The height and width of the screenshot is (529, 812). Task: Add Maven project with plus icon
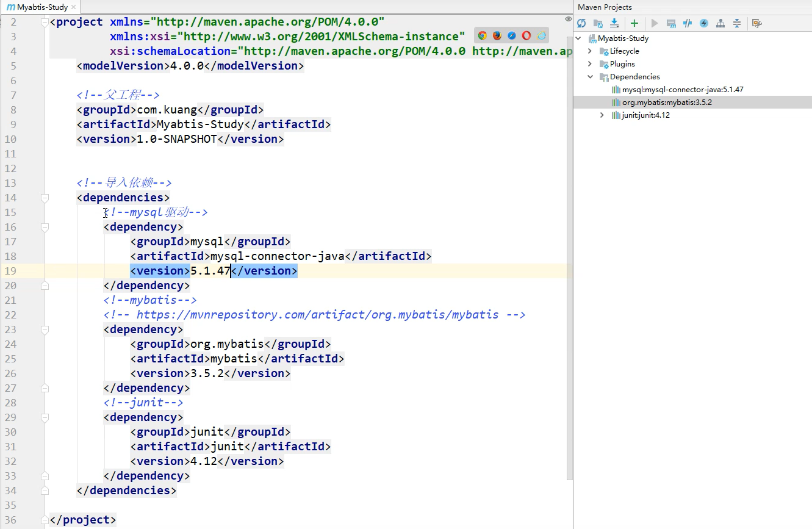(x=634, y=23)
